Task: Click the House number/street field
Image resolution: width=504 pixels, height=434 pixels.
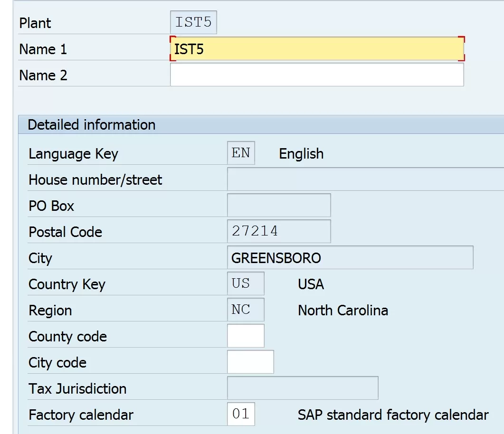Action: (x=365, y=179)
